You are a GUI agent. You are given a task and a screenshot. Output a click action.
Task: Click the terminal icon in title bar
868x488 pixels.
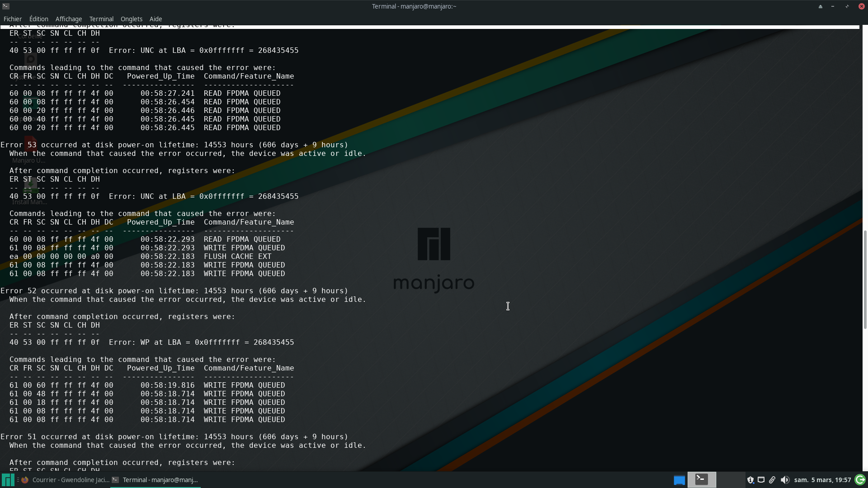(x=6, y=6)
